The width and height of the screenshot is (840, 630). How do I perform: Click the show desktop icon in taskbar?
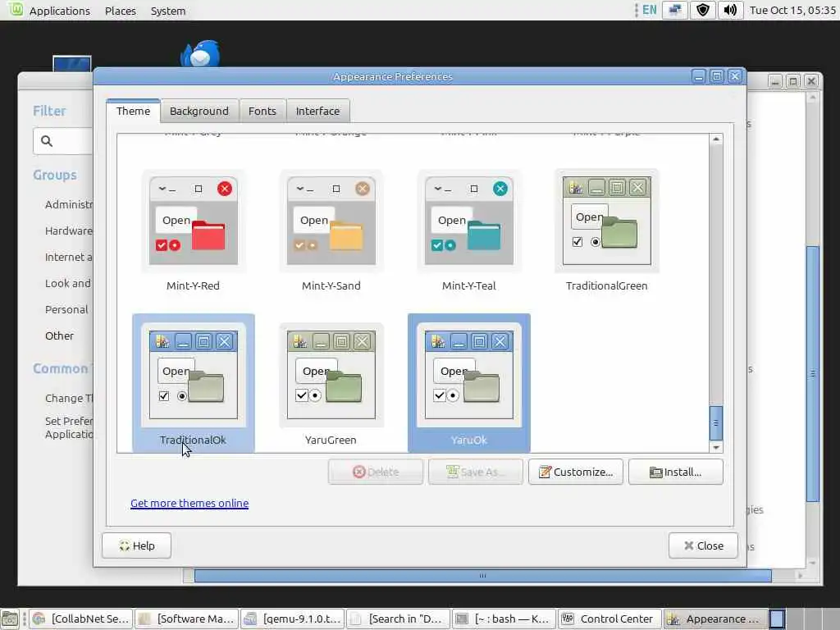click(x=10, y=619)
